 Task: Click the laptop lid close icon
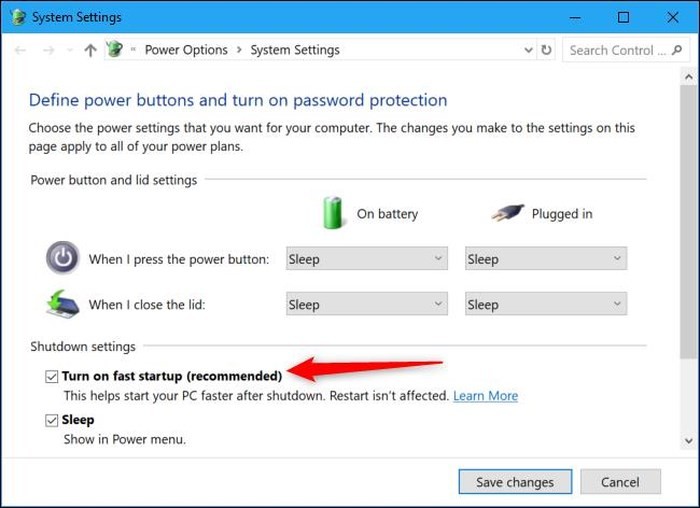(62, 304)
